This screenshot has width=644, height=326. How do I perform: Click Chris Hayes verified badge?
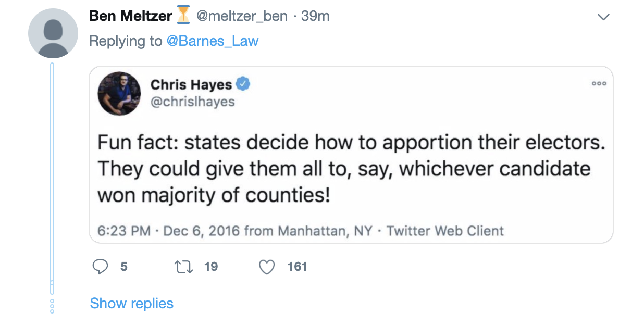coord(243,83)
